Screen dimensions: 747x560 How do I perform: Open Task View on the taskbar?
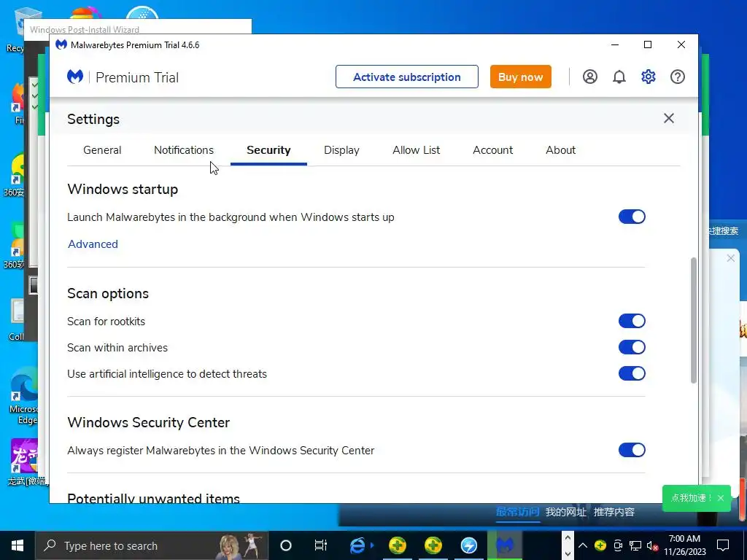pos(321,545)
